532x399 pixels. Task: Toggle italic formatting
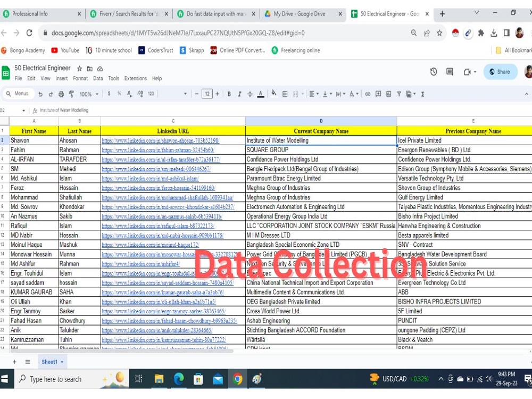[x=239, y=94]
